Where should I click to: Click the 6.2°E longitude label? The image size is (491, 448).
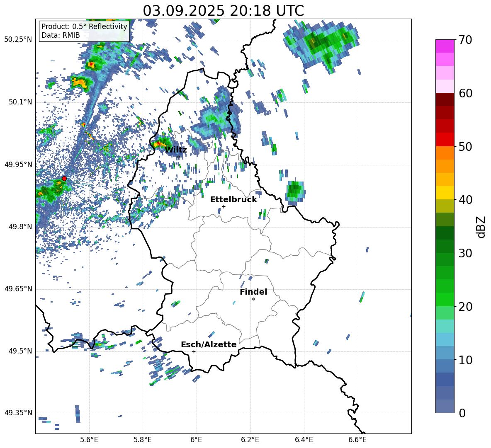point(250,440)
